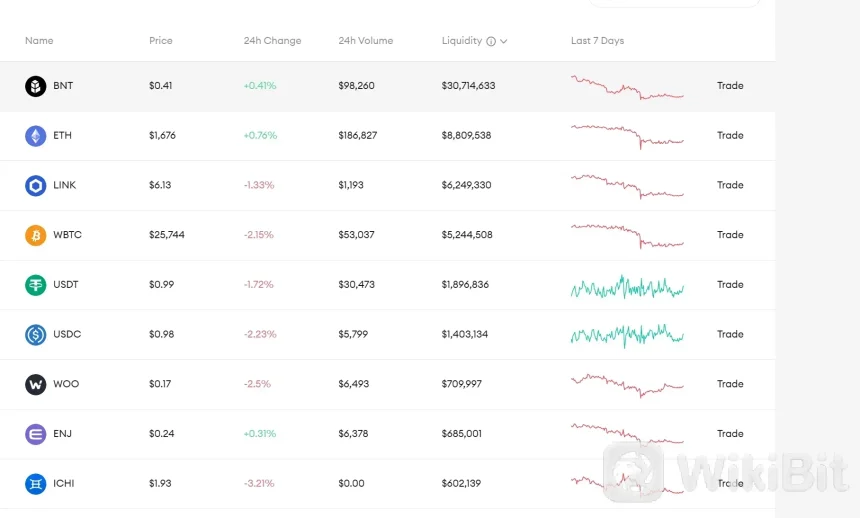
Task: Click the ICHI token icon
Action: [36, 484]
